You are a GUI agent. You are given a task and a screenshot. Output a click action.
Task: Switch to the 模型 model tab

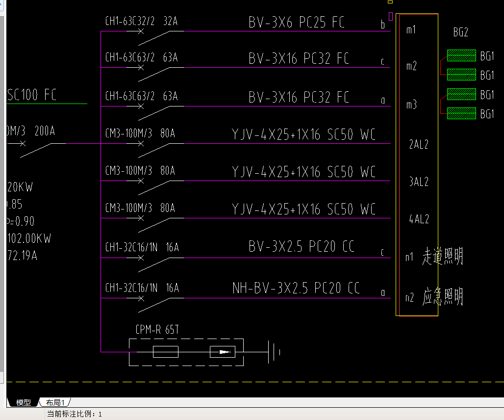coord(23,402)
